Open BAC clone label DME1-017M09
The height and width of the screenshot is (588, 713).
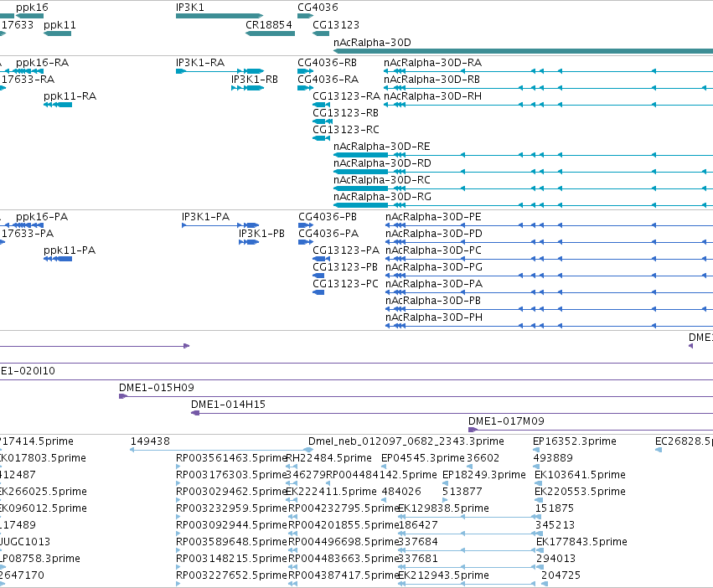506,421
